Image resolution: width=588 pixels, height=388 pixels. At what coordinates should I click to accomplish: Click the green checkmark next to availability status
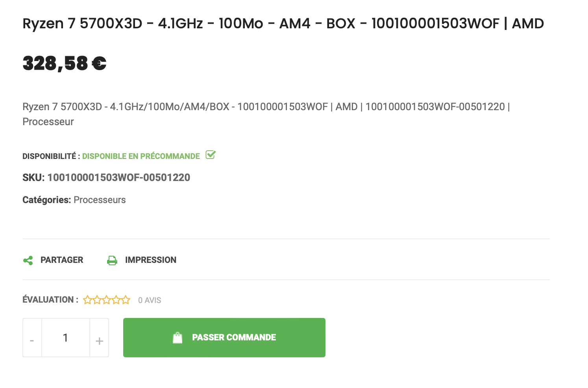[x=211, y=155]
